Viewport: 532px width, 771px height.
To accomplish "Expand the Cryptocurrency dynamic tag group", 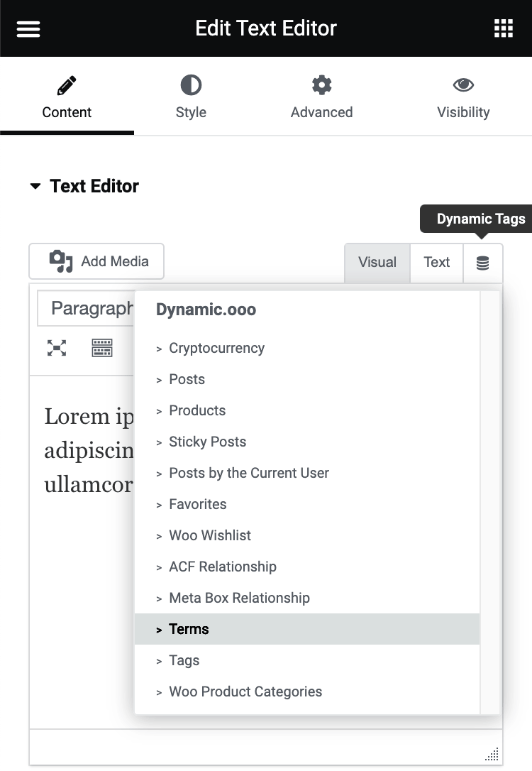I will (x=216, y=348).
